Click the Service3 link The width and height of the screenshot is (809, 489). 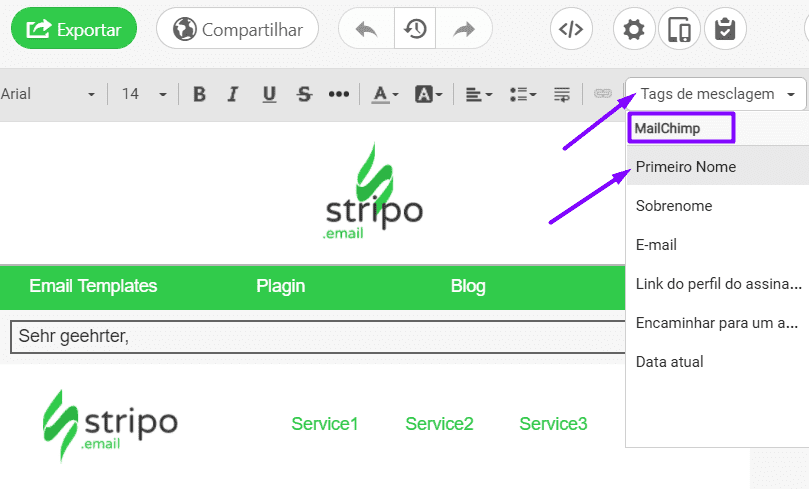553,423
